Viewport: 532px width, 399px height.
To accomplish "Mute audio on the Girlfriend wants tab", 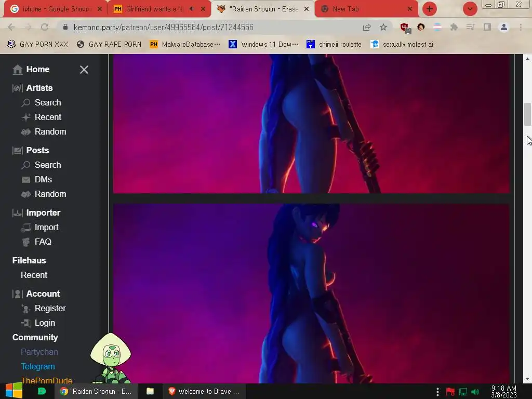I will point(192,9).
